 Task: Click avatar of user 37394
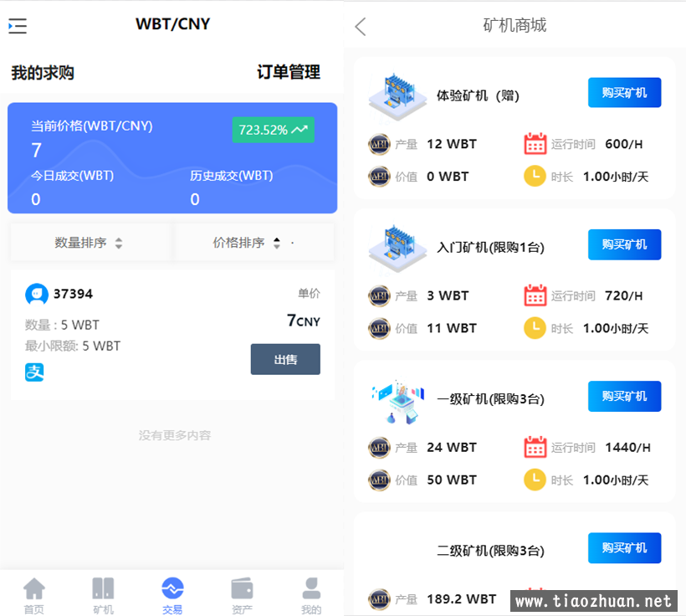[x=37, y=294]
